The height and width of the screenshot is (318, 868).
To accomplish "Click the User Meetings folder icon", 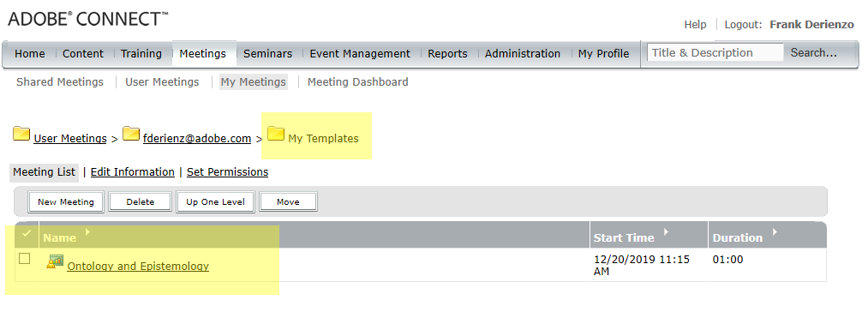I will (x=21, y=134).
